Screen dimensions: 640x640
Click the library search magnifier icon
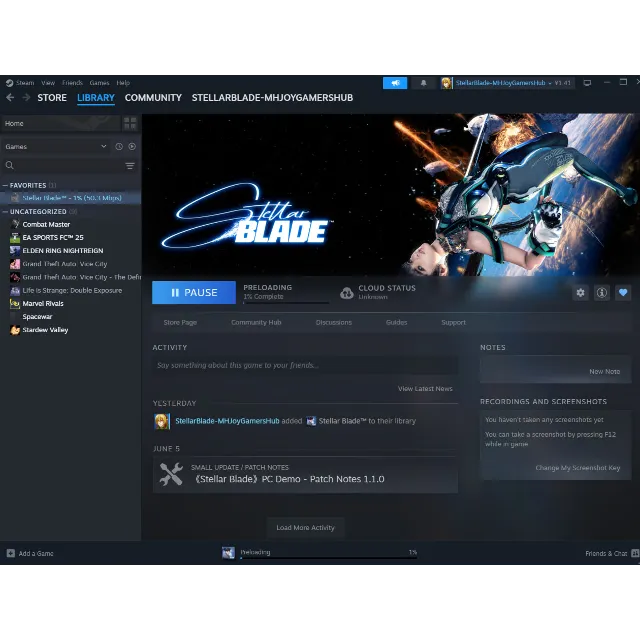(10, 165)
